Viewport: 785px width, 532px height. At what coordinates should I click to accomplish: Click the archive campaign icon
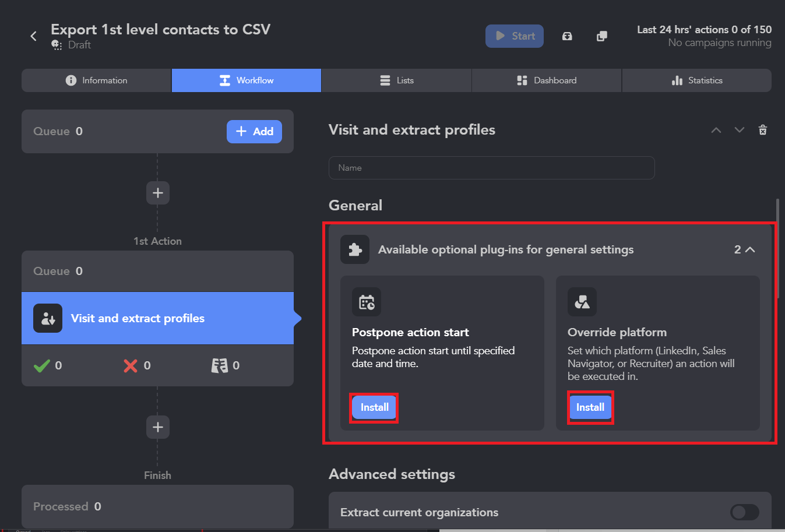tap(567, 36)
